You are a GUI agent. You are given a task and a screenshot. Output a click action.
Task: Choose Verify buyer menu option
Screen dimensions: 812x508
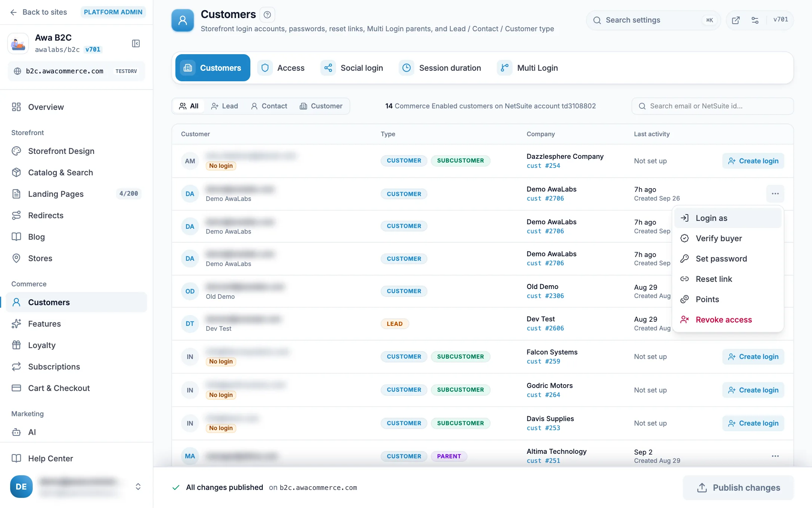coord(728,239)
